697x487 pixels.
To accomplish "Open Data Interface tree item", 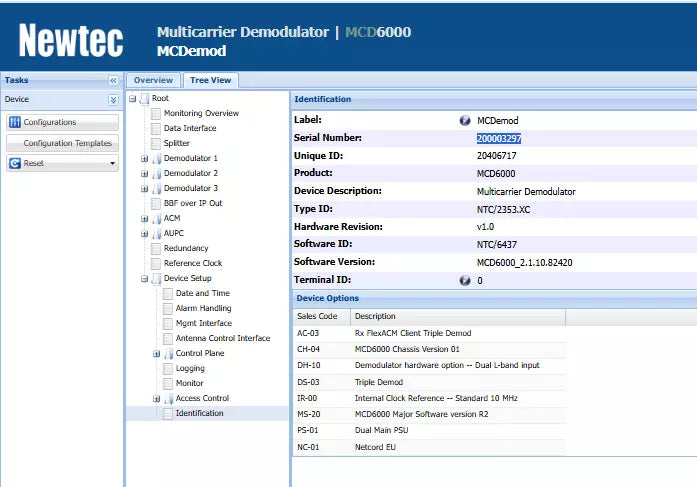I will tap(190, 128).
